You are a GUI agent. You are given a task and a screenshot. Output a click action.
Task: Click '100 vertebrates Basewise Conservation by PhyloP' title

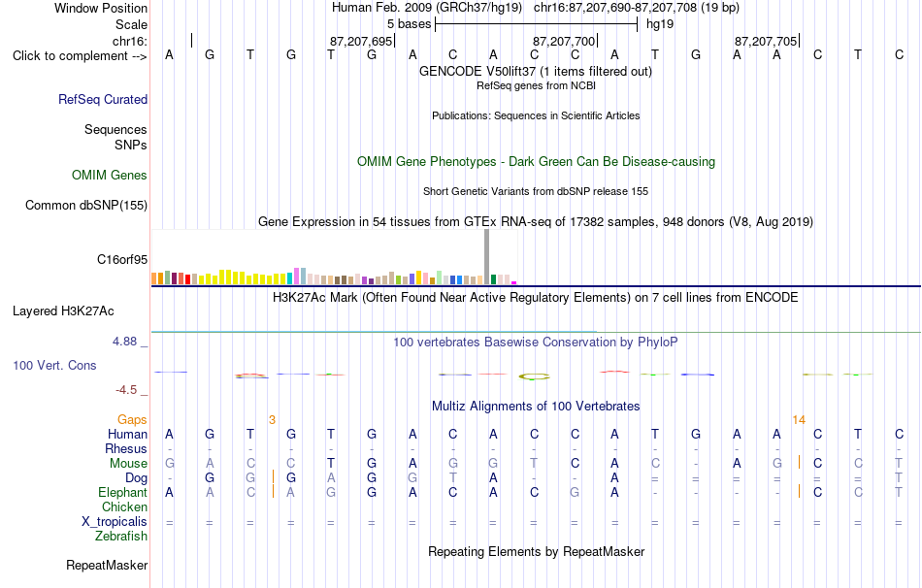536,343
